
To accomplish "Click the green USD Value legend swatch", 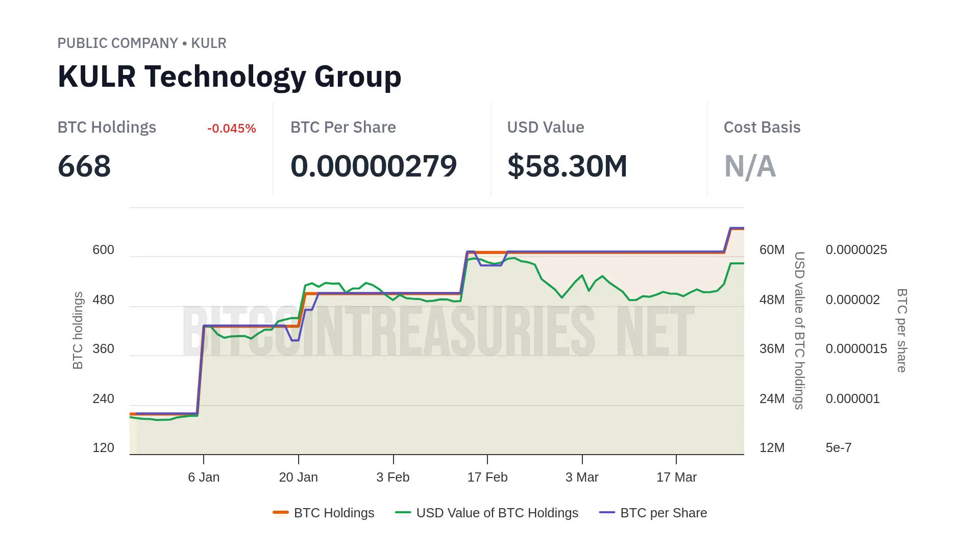I will 403,512.
